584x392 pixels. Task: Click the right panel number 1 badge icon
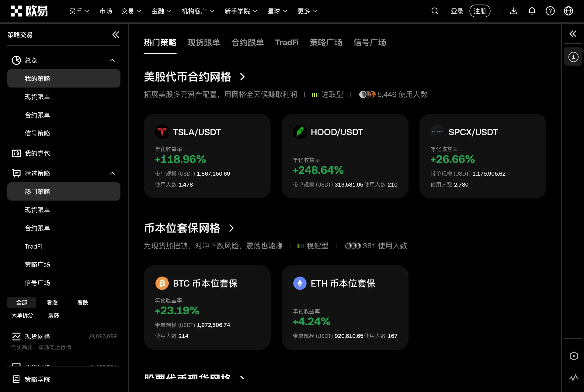coord(573,57)
